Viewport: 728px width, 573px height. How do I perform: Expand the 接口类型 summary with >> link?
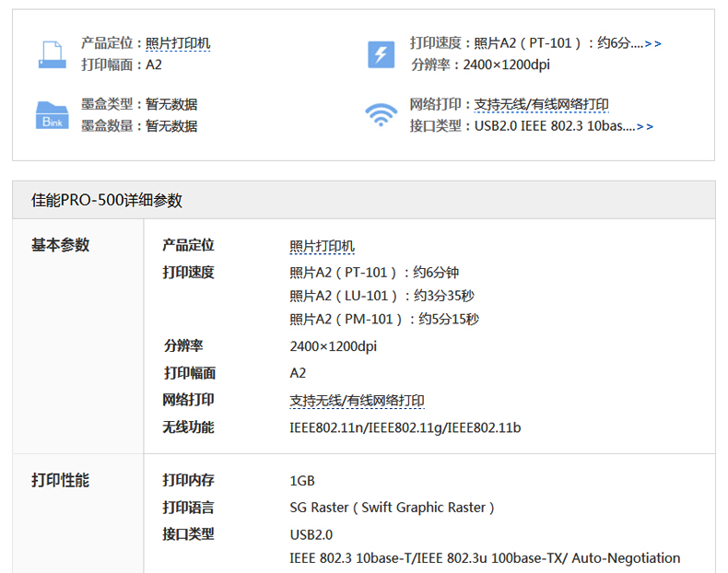coord(645,126)
